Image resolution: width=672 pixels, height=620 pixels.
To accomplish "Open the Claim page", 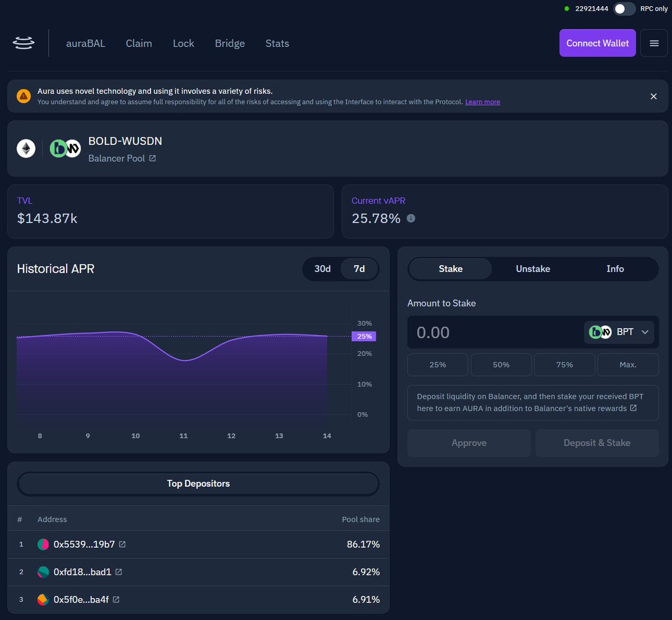I will coord(139,43).
